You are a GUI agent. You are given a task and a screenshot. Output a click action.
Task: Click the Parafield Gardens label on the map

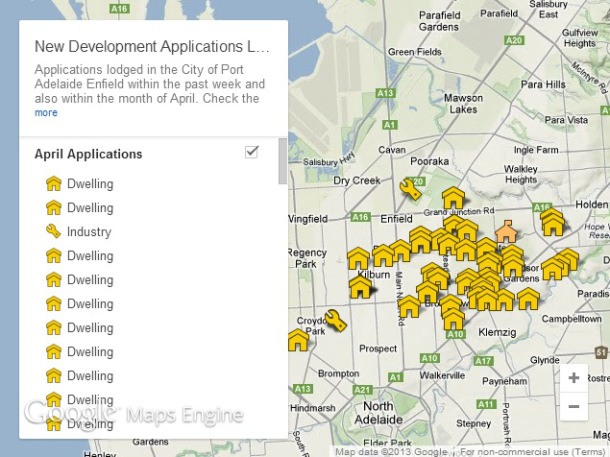click(439, 21)
